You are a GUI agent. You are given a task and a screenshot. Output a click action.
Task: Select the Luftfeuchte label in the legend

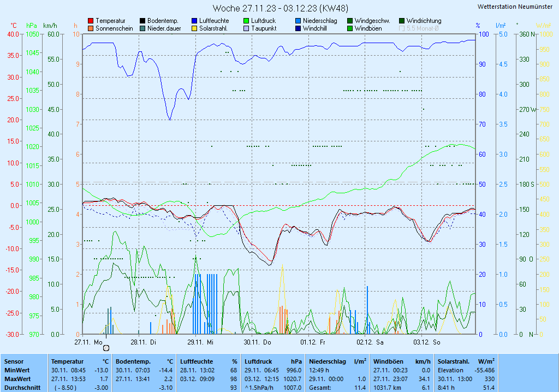click(214, 21)
